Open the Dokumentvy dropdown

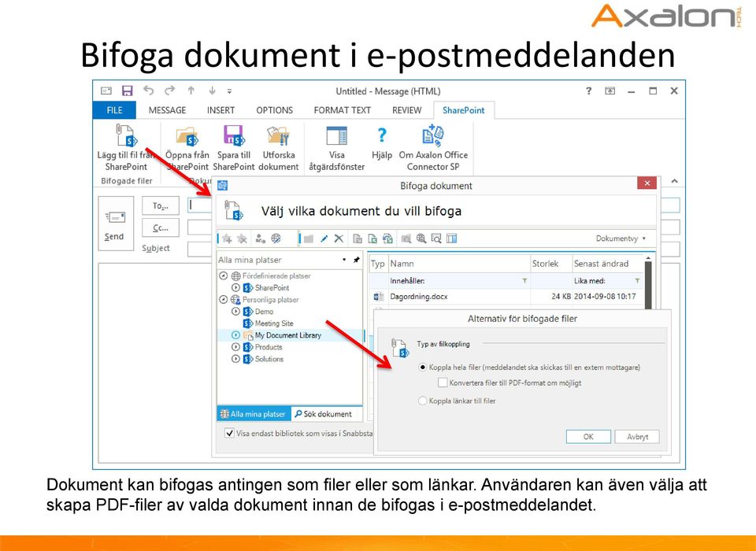pos(621,239)
